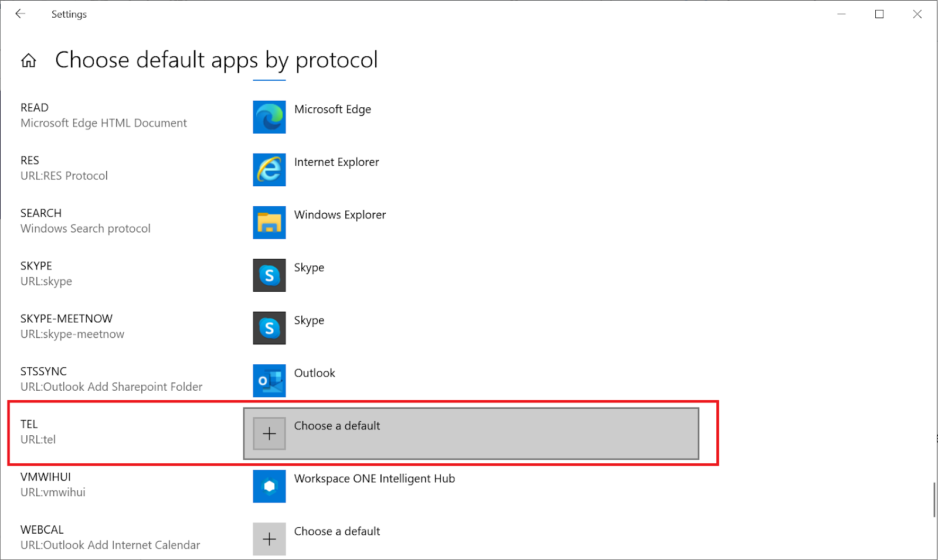Click the vertical scrollbar thumb
Viewport: 938px width, 560px height.
pos(934,500)
